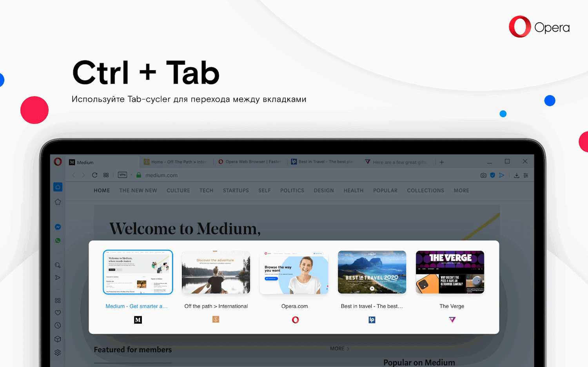The height and width of the screenshot is (367, 588).
Task: Go to the COLLECTIONS section
Action: (426, 191)
